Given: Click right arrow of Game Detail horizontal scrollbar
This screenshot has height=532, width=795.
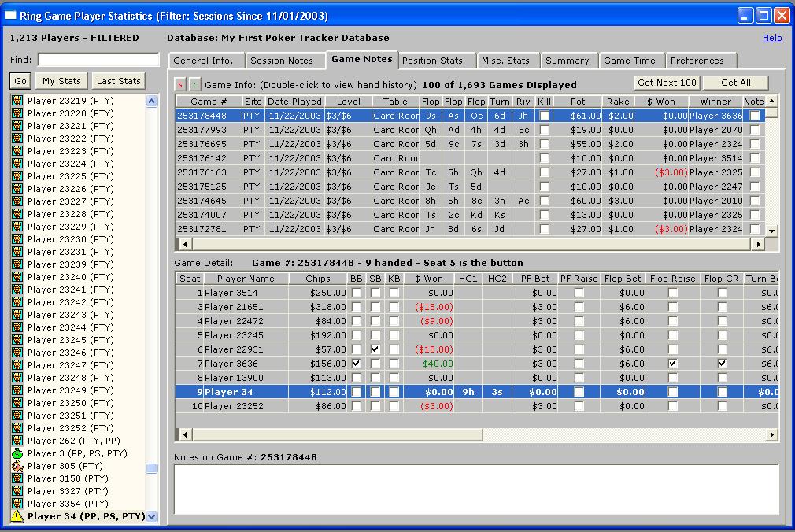Looking at the screenshot, I should [772, 434].
